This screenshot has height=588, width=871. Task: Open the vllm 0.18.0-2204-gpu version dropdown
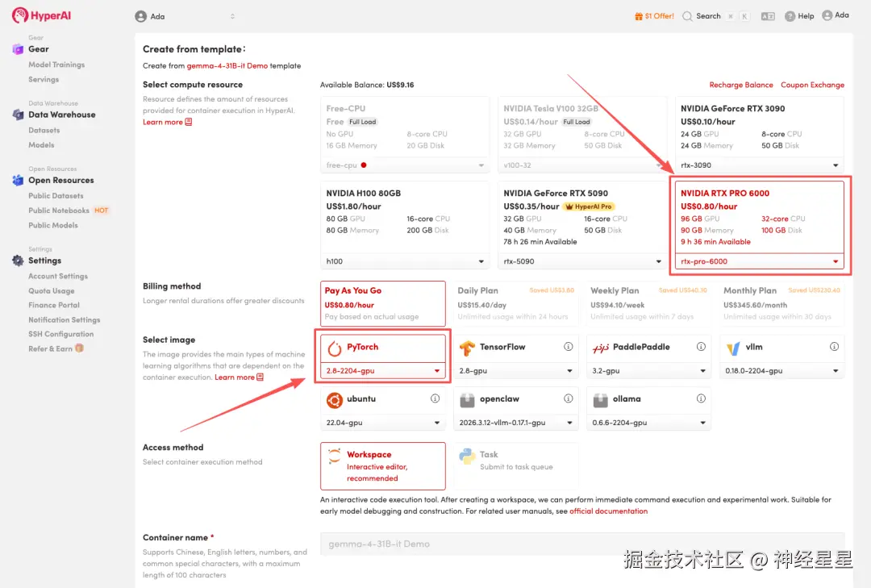(x=781, y=371)
